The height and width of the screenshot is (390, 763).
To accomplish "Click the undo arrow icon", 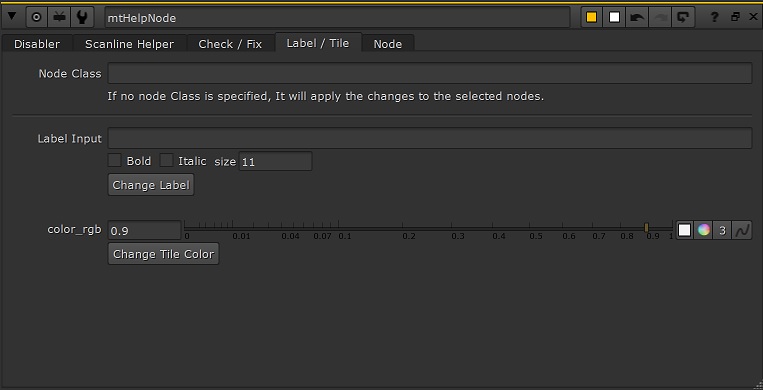I will 637,18.
